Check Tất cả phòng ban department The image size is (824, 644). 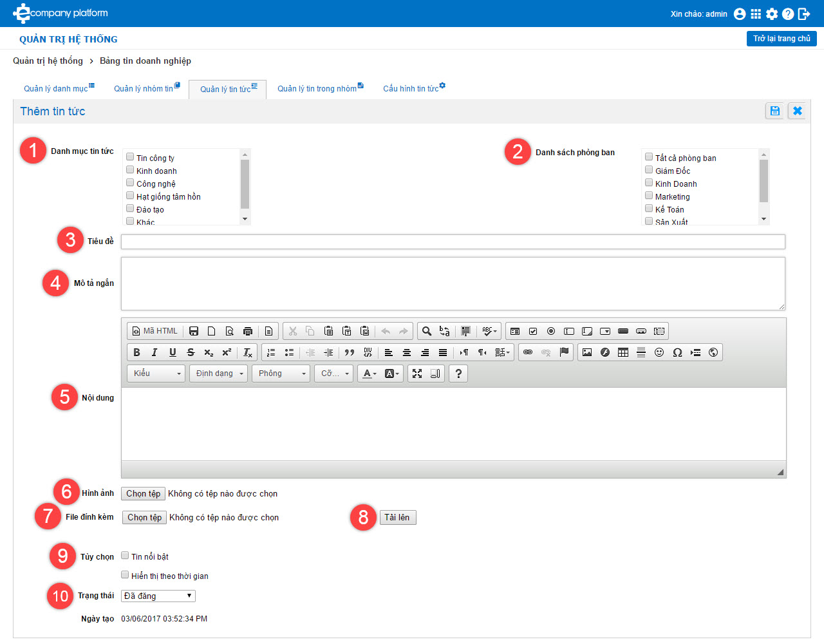[649, 156]
